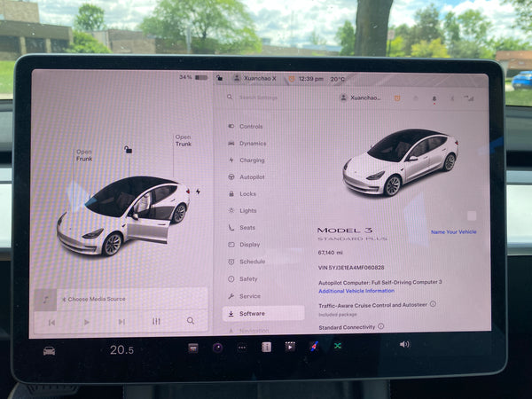Show info for Standard Connectivity
532x399 pixels.
381,326
